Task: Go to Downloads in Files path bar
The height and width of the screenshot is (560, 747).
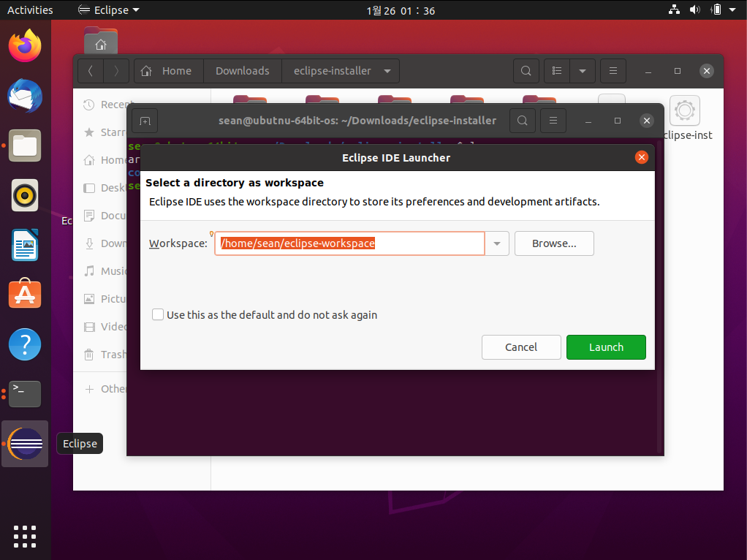Action: tap(243, 71)
